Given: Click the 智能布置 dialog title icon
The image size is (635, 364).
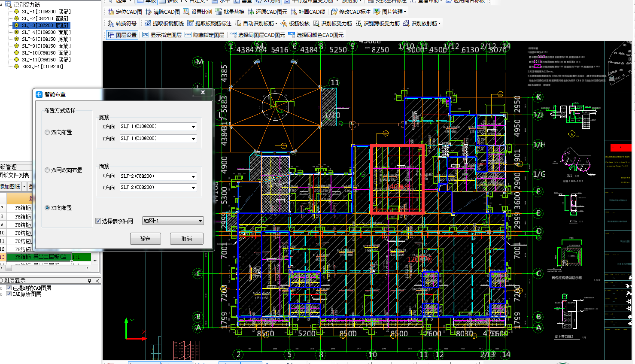Looking at the screenshot, I should coord(39,94).
